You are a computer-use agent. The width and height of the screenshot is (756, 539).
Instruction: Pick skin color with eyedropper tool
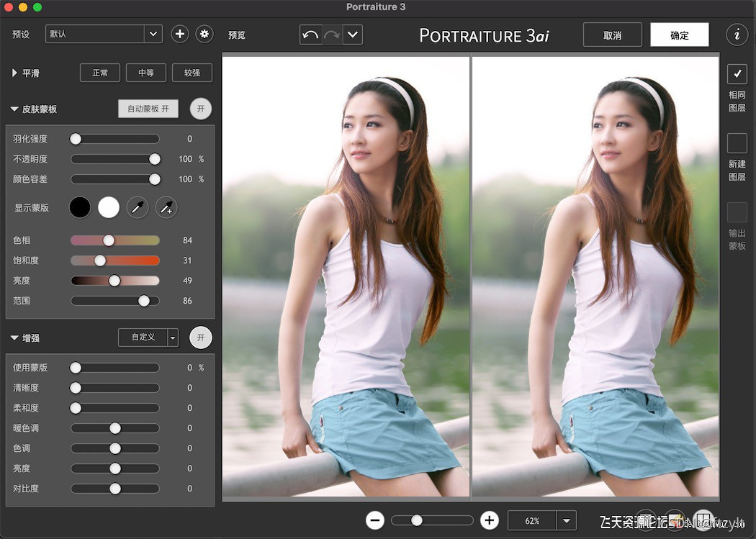[138, 207]
